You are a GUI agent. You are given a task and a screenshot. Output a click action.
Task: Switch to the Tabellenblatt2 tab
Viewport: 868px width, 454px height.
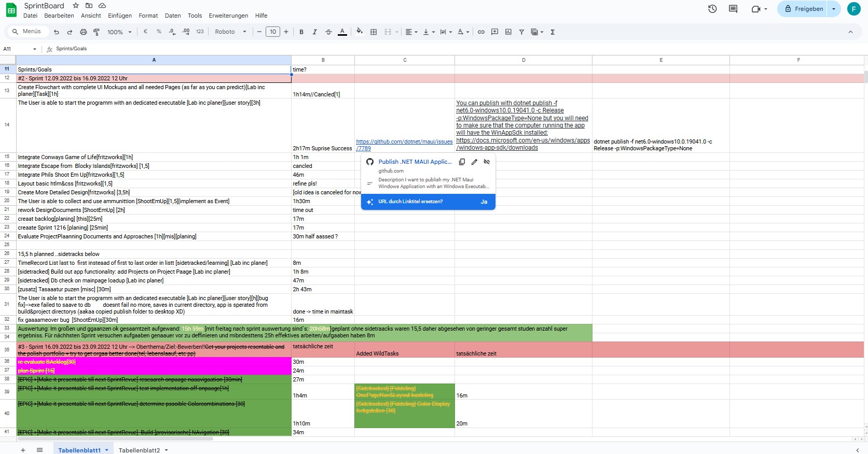(x=139, y=450)
